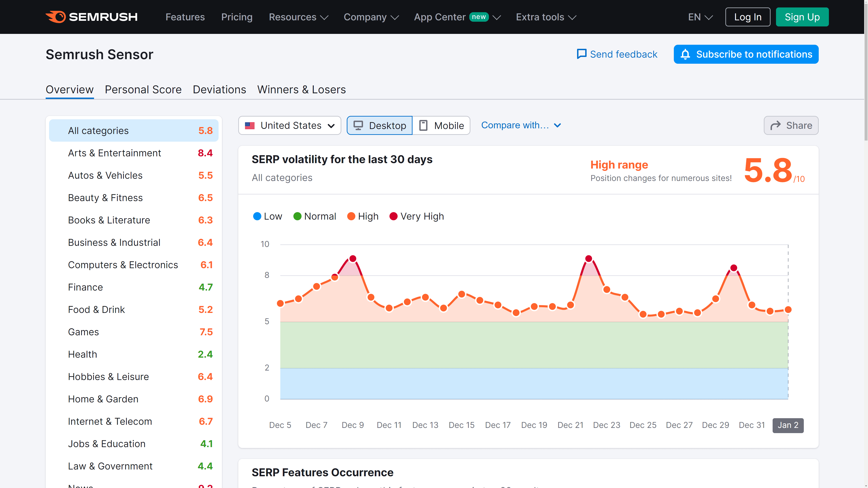Select the Arts & Entertainment category

click(134, 153)
